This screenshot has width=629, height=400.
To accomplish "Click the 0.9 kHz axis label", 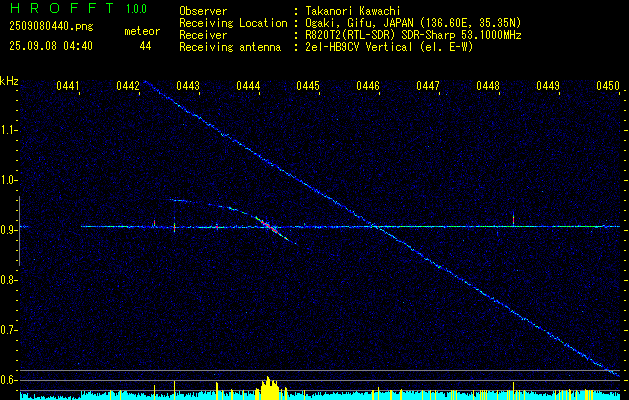I will 7,230.
